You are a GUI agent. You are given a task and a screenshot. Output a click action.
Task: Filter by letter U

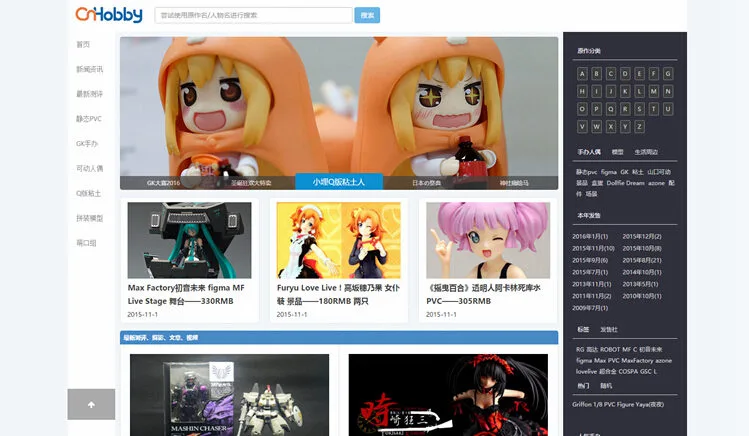(668, 109)
